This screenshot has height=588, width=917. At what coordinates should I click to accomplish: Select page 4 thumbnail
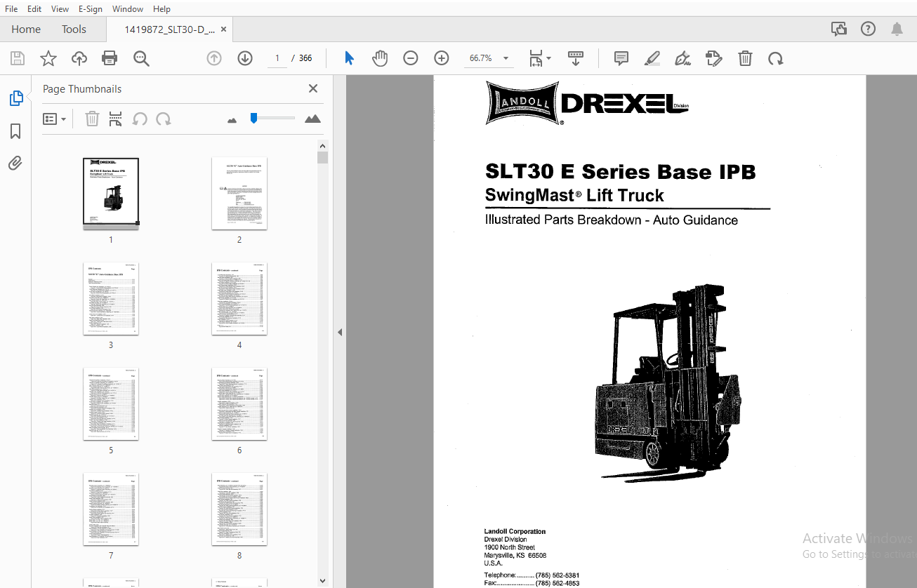click(239, 299)
